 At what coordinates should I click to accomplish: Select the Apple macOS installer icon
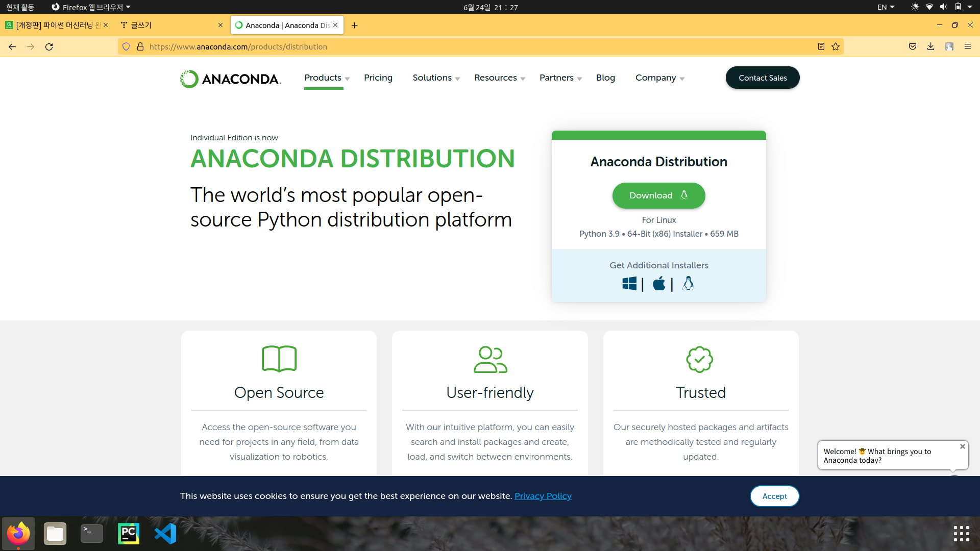659,284
